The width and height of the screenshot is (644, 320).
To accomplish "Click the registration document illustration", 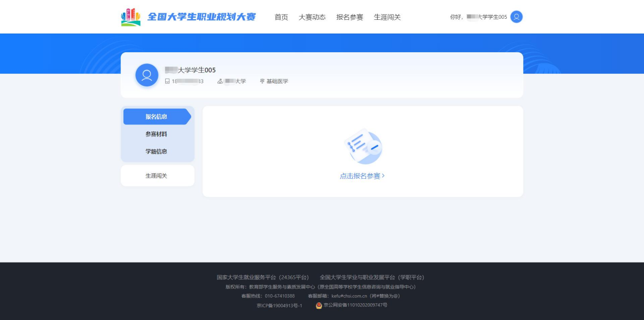I will click(x=362, y=146).
